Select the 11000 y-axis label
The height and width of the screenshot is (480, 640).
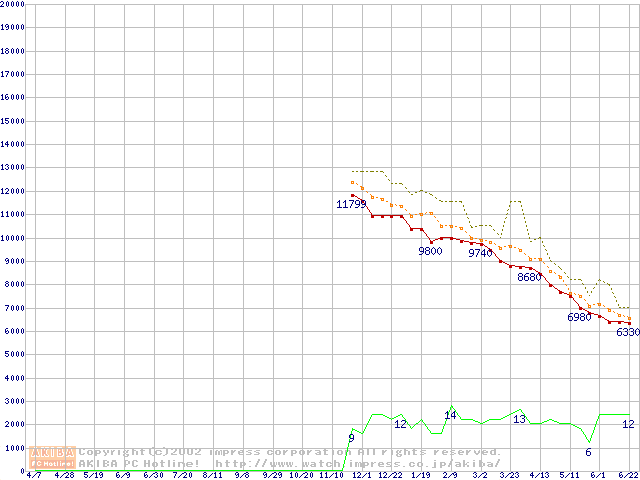click(12, 214)
